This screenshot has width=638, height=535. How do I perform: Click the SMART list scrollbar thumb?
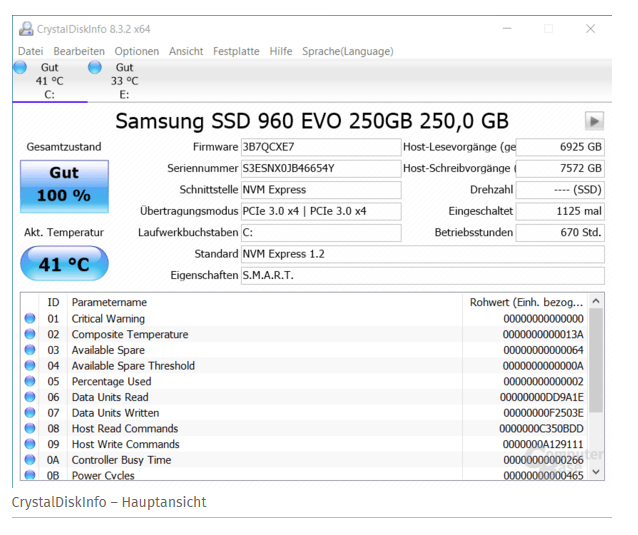coord(596,360)
